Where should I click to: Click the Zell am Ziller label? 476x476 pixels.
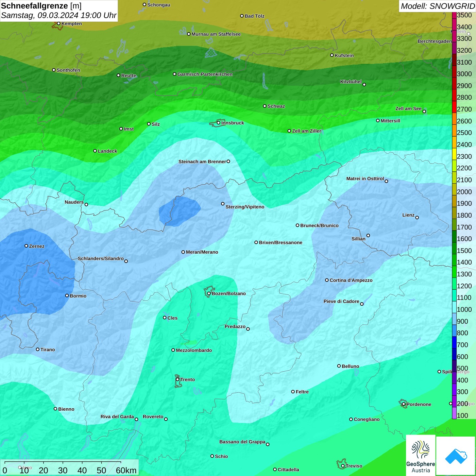[307, 131]
